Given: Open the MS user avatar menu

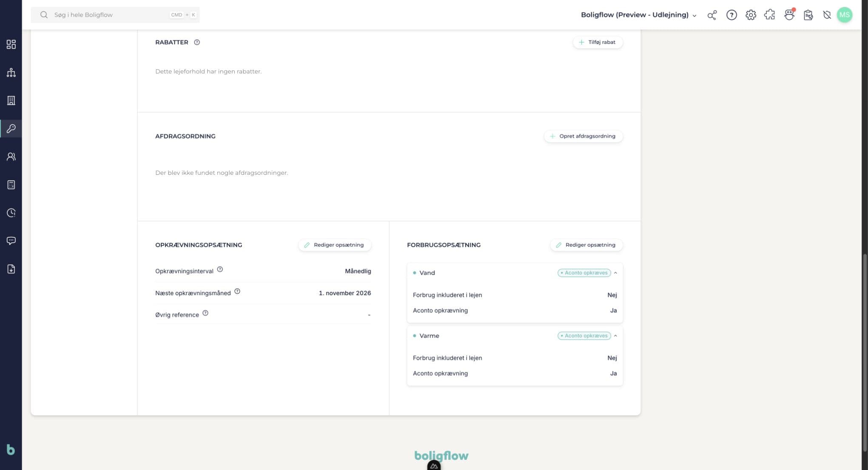Looking at the screenshot, I should click(845, 15).
